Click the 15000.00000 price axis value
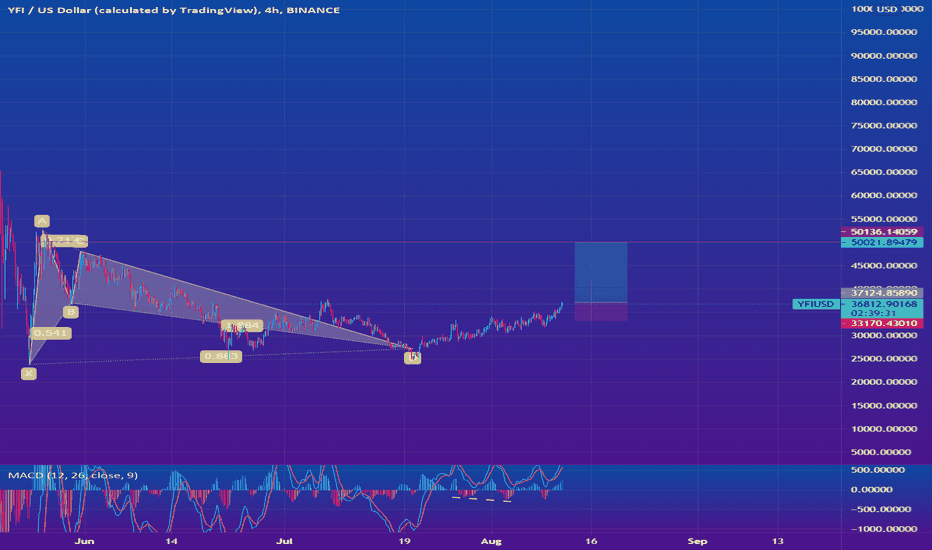Viewport: 932px width, 550px height. [x=884, y=406]
